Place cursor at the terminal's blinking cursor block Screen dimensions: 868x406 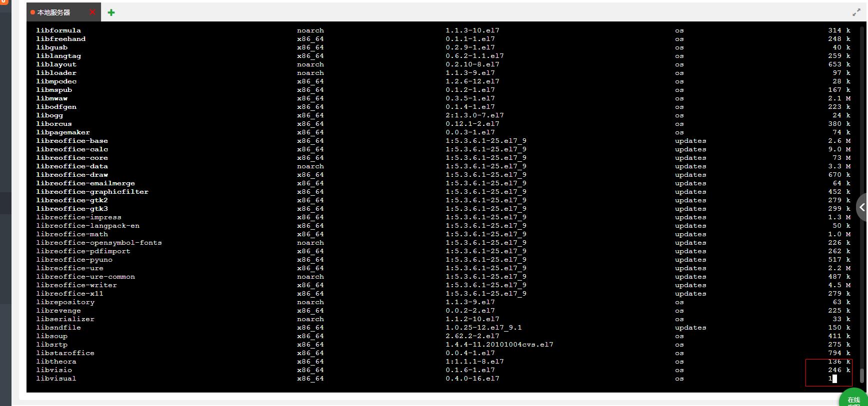[834, 379]
